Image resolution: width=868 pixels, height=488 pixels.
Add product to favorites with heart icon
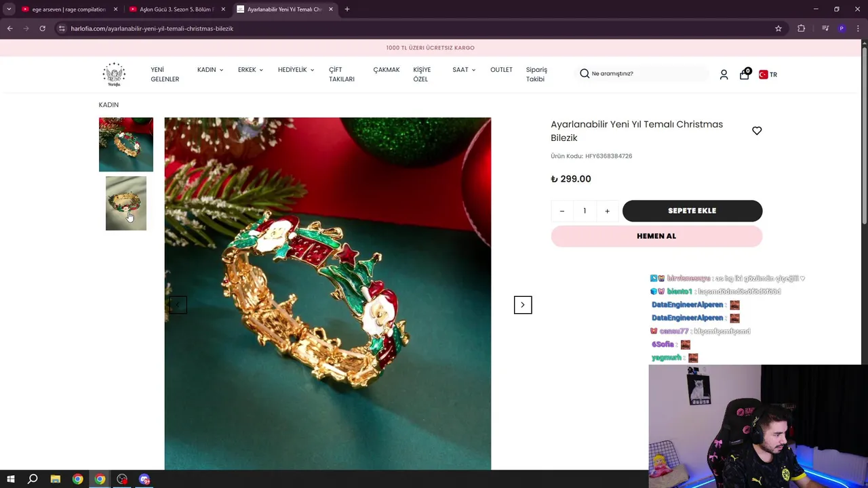coord(757,131)
